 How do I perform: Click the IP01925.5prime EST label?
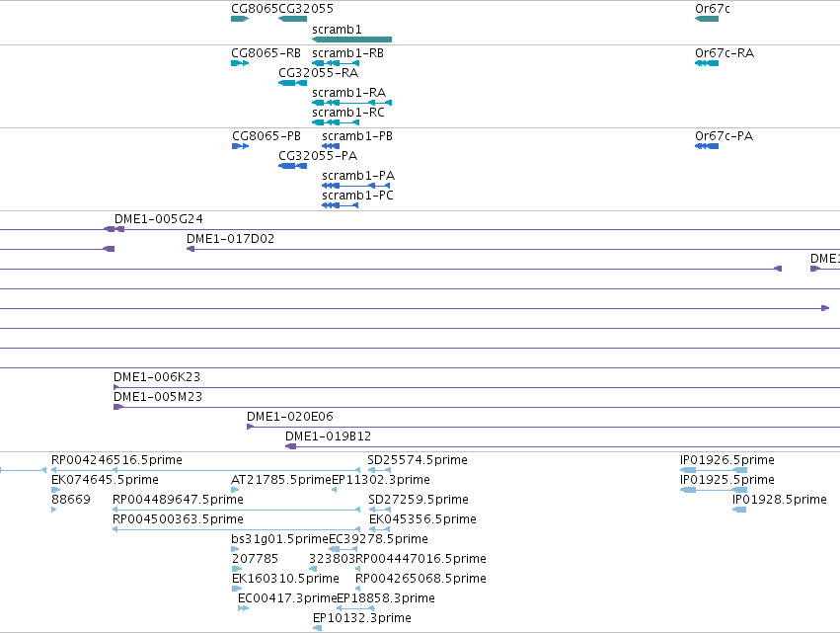726,480
